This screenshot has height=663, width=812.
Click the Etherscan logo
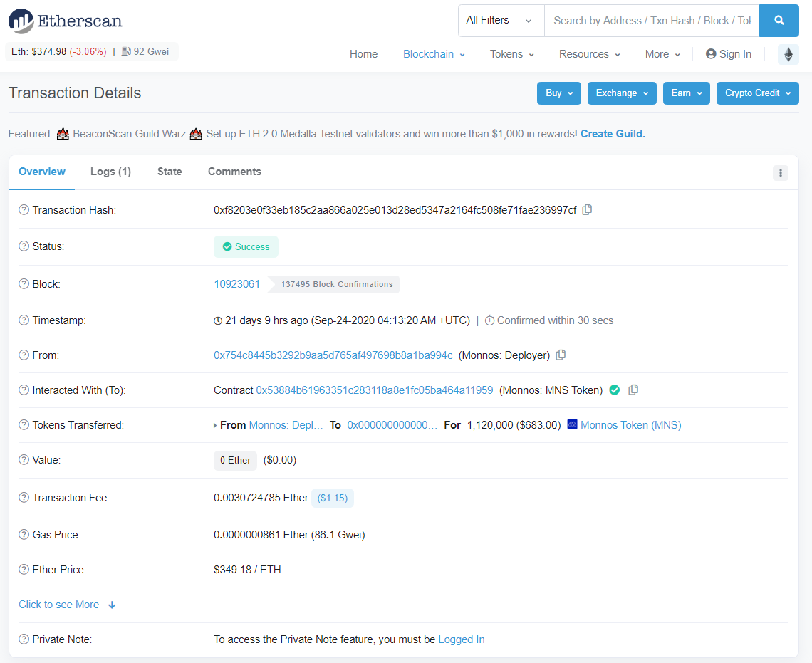click(x=66, y=21)
